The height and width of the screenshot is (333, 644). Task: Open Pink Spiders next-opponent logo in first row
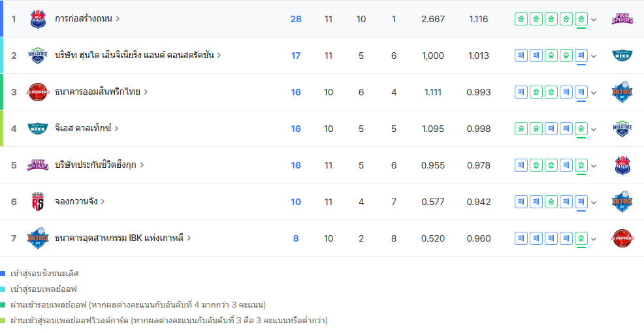pos(622,19)
